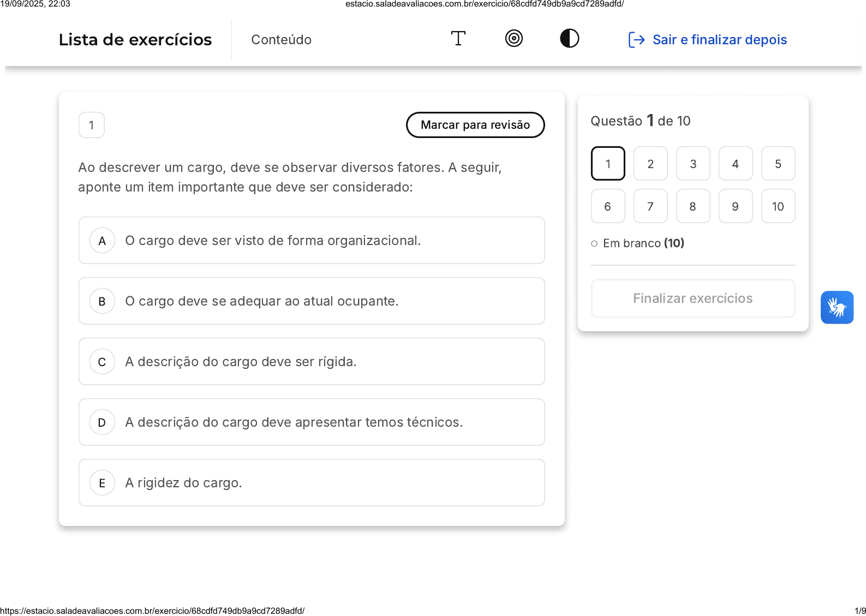
Task: Click the text size T icon
Action: pos(458,39)
